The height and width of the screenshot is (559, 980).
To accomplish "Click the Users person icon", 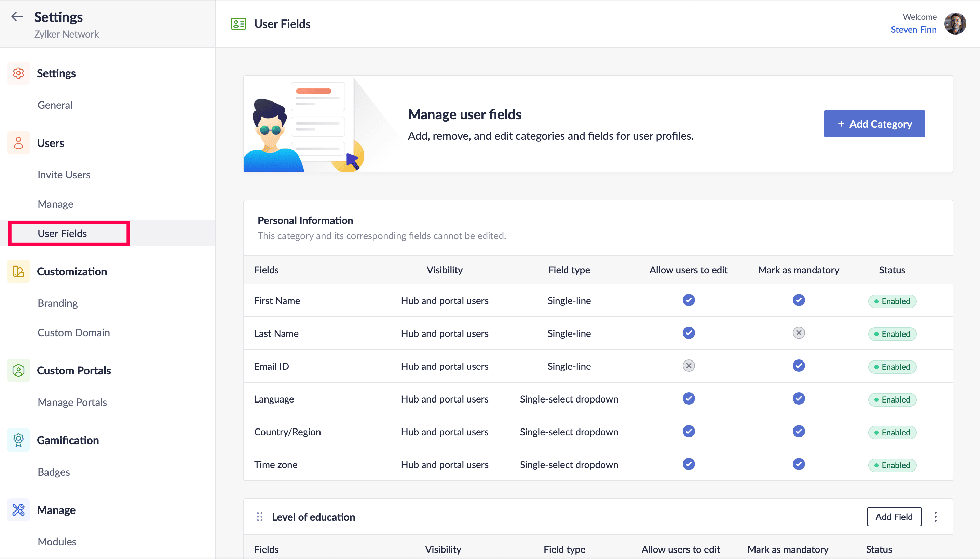I will pos(18,143).
